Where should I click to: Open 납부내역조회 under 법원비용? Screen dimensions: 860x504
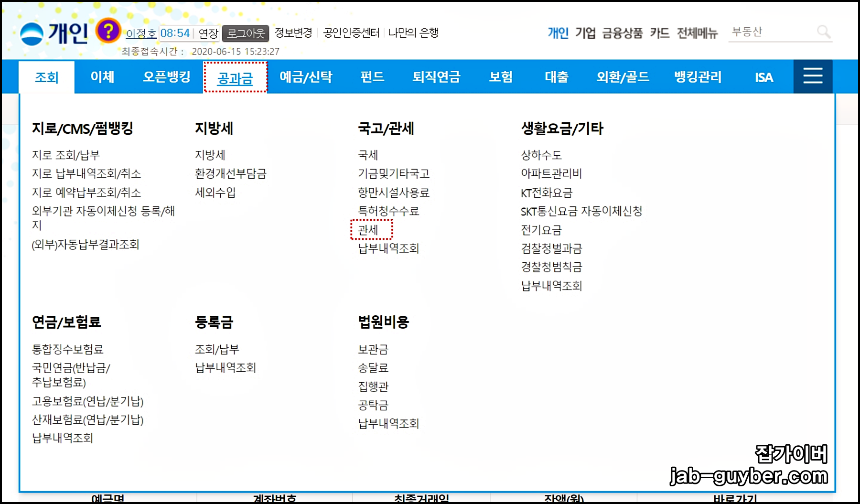point(388,424)
